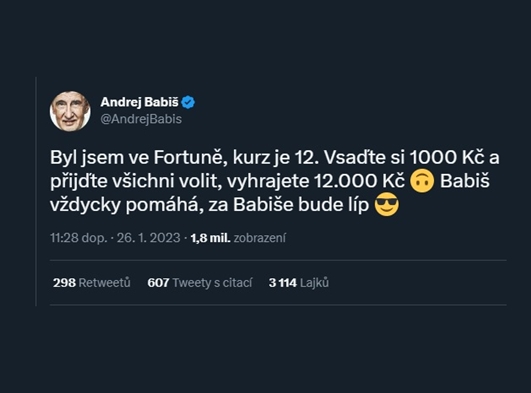Open the 11:28 dop. timestamp

79,238
